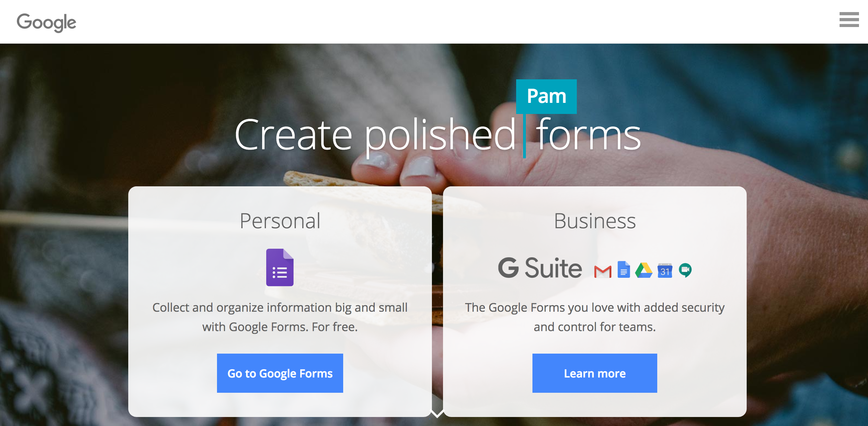
Task: Click the teal Pam name tag
Action: [x=546, y=96]
